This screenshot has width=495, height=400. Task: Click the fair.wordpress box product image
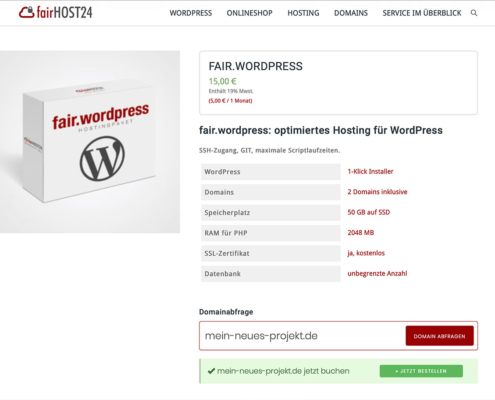[90, 142]
